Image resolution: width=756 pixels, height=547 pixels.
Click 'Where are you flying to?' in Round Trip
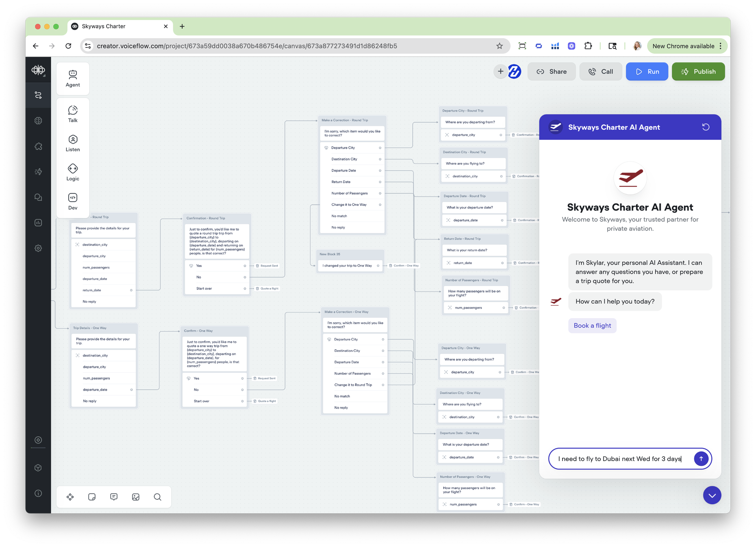point(473,164)
